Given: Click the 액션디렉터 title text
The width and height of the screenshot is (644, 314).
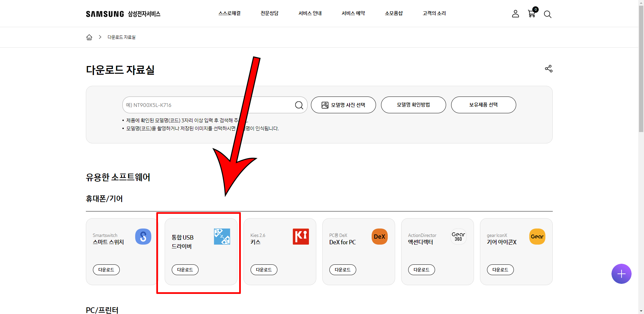Looking at the screenshot, I should pos(421,242).
